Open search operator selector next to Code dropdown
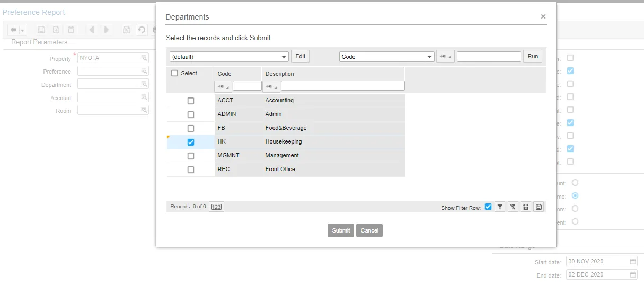 click(x=445, y=57)
